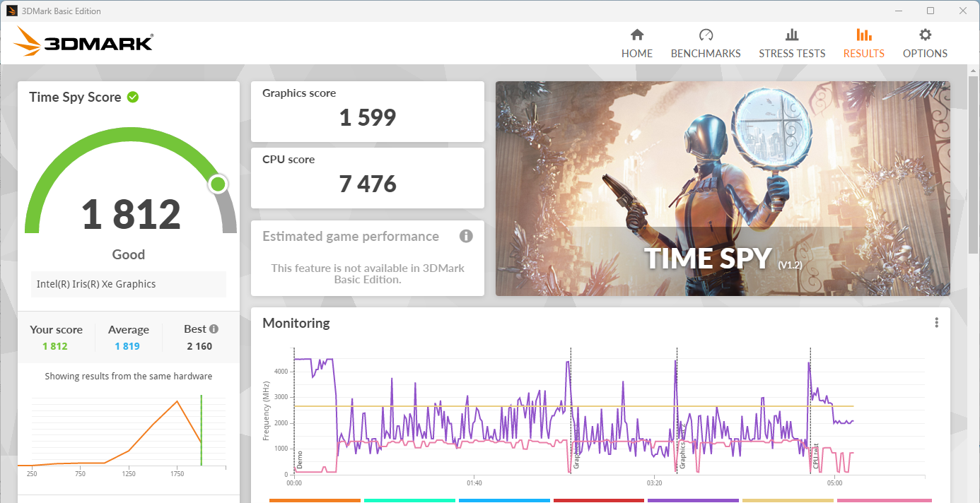Open the HOME tab
980x503 pixels.
tap(636, 44)
